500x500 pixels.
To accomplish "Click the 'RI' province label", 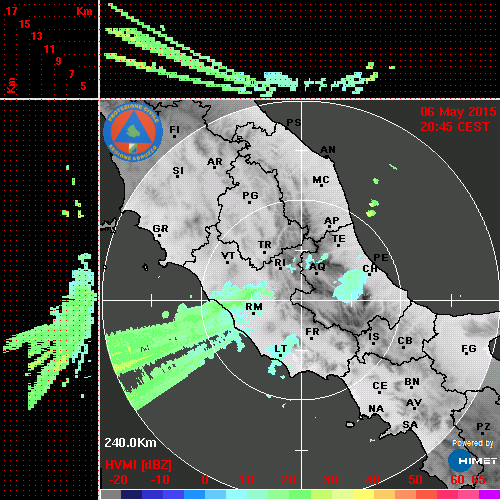I will 280,263.
